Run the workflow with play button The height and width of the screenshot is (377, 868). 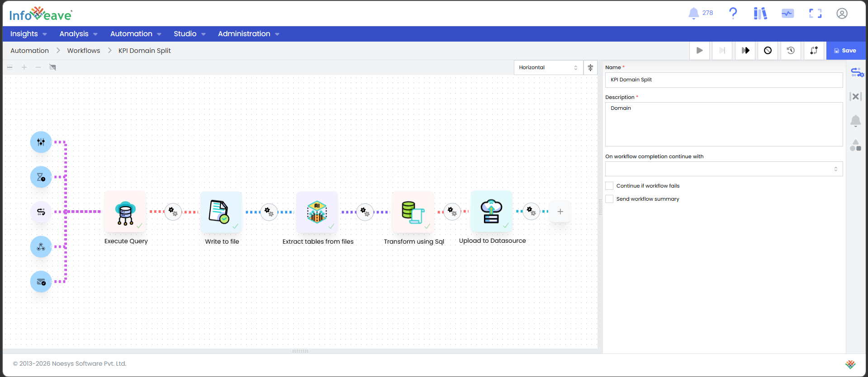[x=699, y=51]
